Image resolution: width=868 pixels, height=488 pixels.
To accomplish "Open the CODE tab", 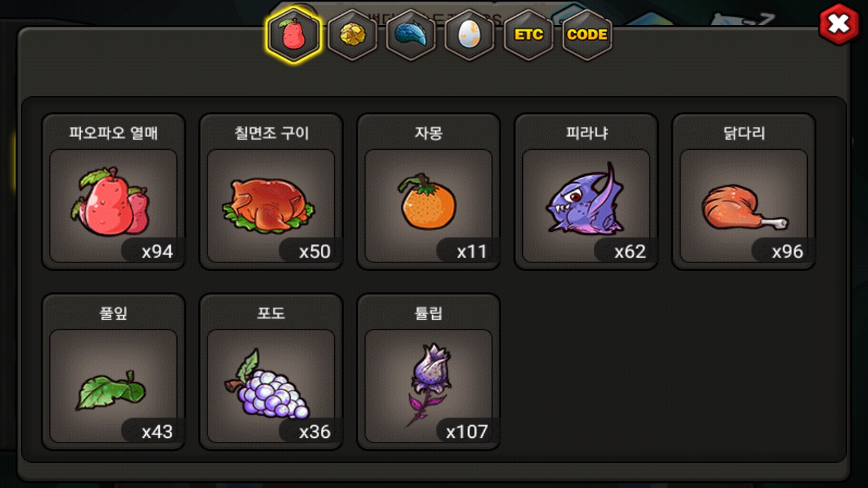I will (x=587, y=35).
